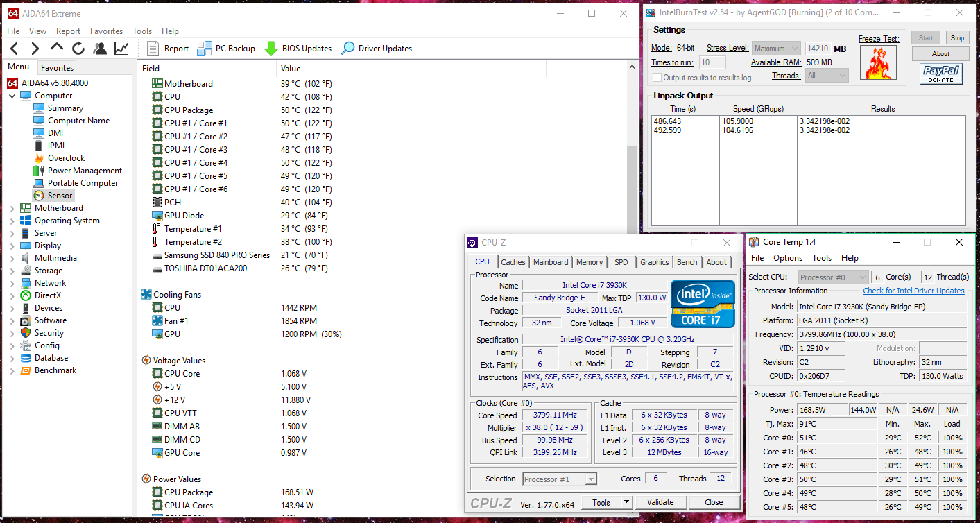Click the Freeze Test flame icon
The height and width of the screenshot is (523, 980).
(879, 64)
